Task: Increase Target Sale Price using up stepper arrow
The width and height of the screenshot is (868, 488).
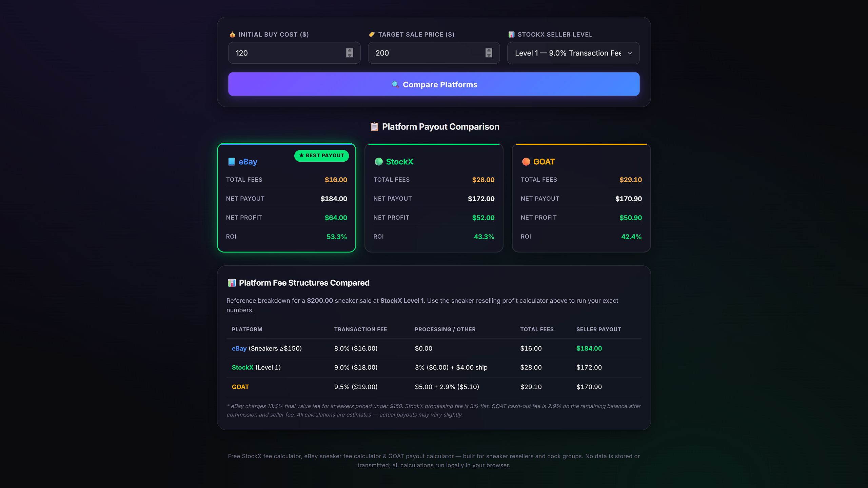Action: click(x=489, y=50)
